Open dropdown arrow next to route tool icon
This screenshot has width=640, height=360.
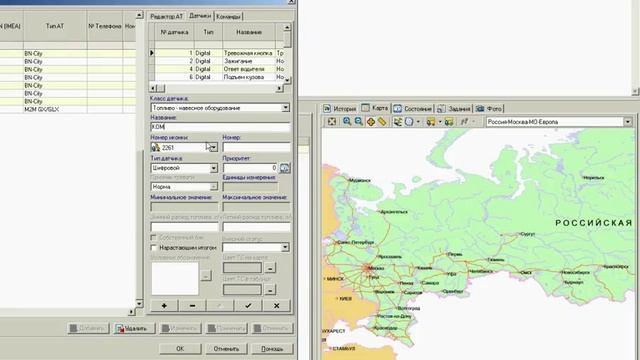click(x=473, y=122)
